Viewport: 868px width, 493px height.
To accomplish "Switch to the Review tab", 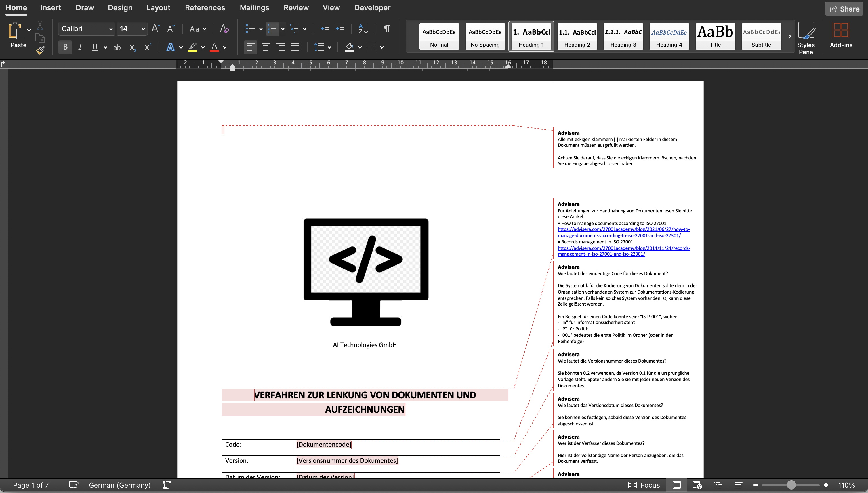I will pyautogui.click(x=296, y=7).
